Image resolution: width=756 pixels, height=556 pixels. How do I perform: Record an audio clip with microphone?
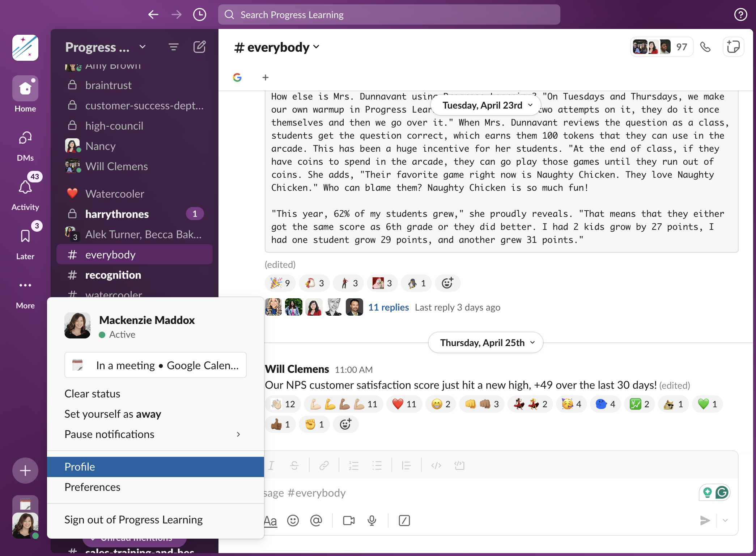pyautogui.click(x=372, y=521)
